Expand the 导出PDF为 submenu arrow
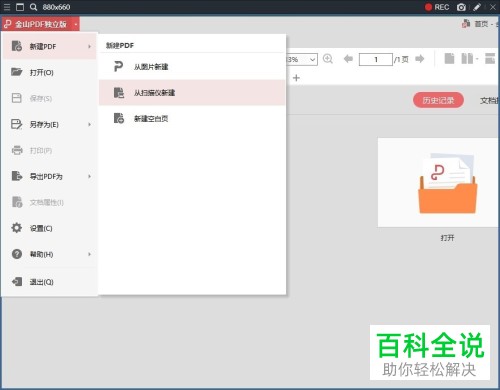 point(89,176)
